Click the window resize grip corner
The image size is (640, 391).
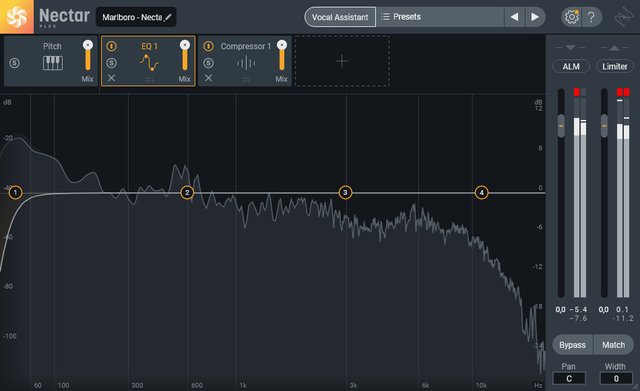pyautogui.click(x=636, y=387)
